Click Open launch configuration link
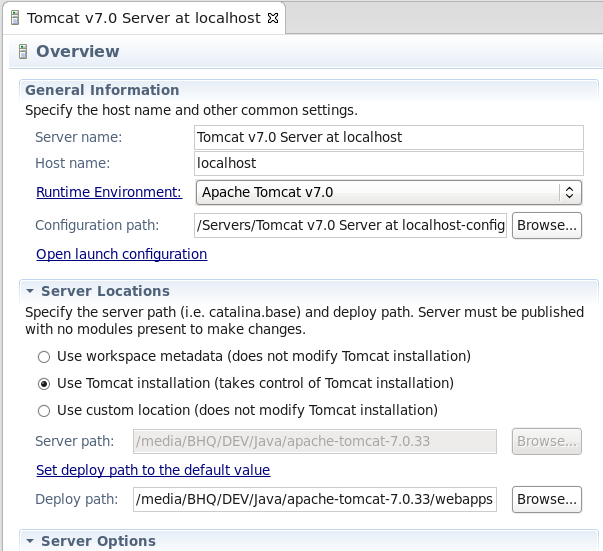Screen dimensions: 603x551 (121, 254)
